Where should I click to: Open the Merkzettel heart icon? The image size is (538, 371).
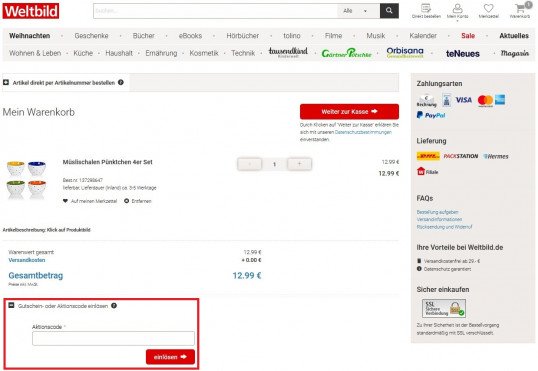coord(488,8)
